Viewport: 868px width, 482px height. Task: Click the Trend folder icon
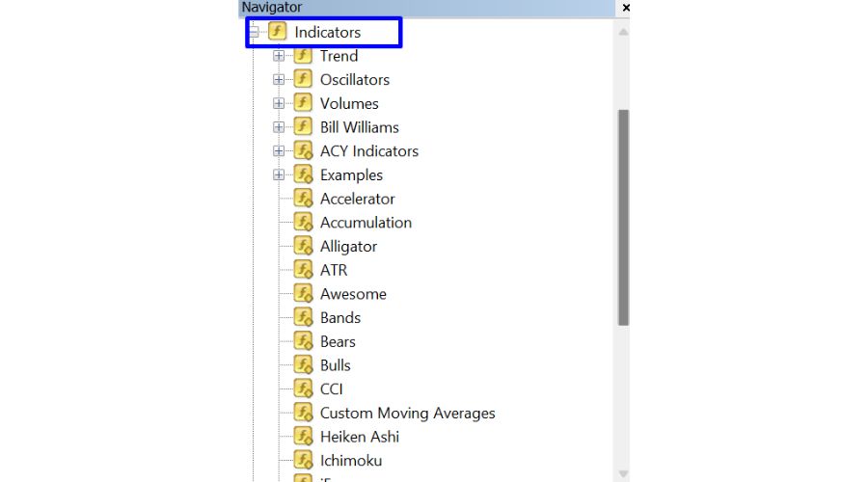pyautogui.click(x=303, y=56)
